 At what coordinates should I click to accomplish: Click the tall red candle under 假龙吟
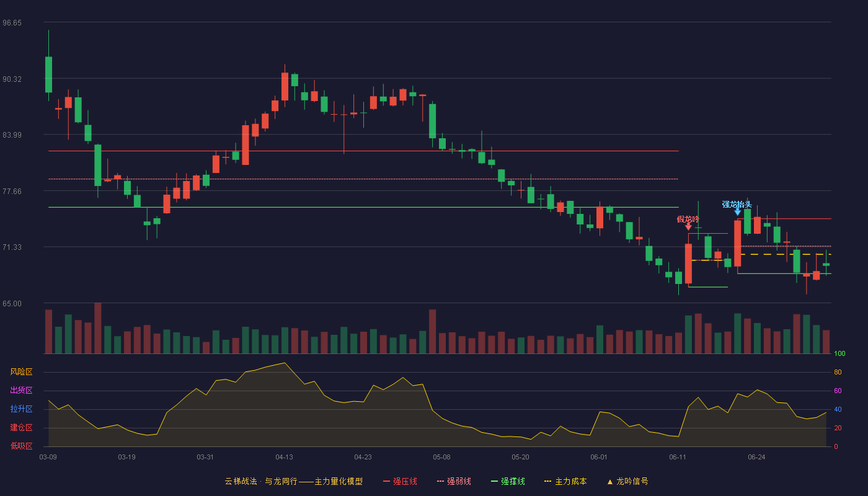point(688,263)
